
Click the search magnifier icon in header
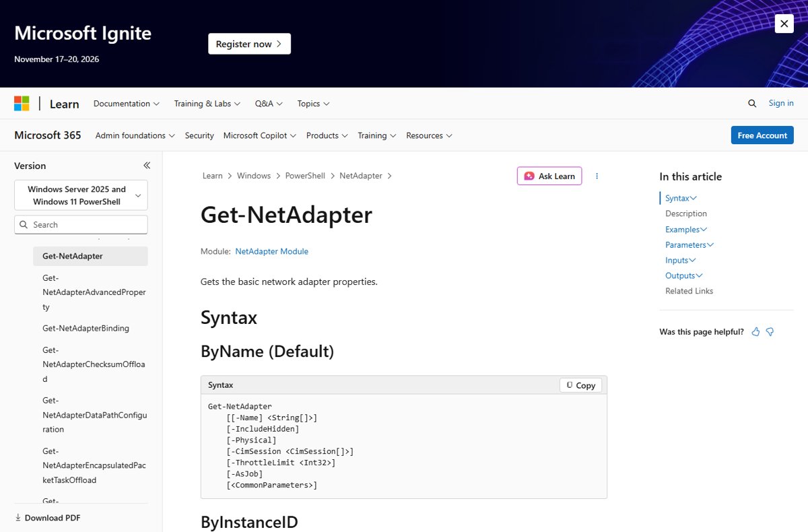coord(752,103)
